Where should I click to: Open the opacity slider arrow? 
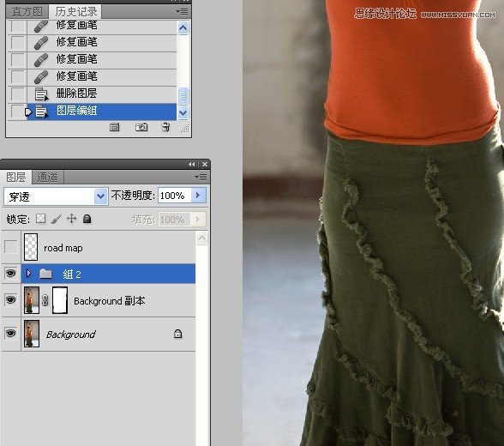pos(198,196)
